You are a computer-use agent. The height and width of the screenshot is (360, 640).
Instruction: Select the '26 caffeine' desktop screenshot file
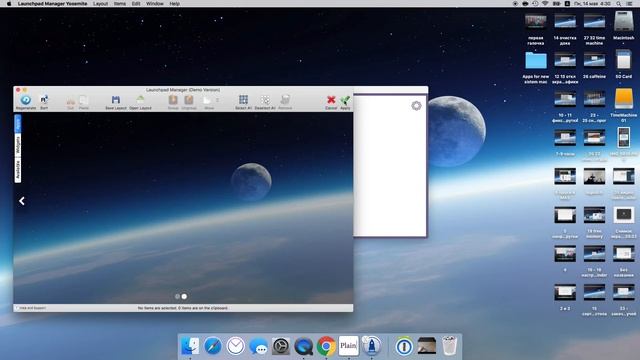(594, 60)
